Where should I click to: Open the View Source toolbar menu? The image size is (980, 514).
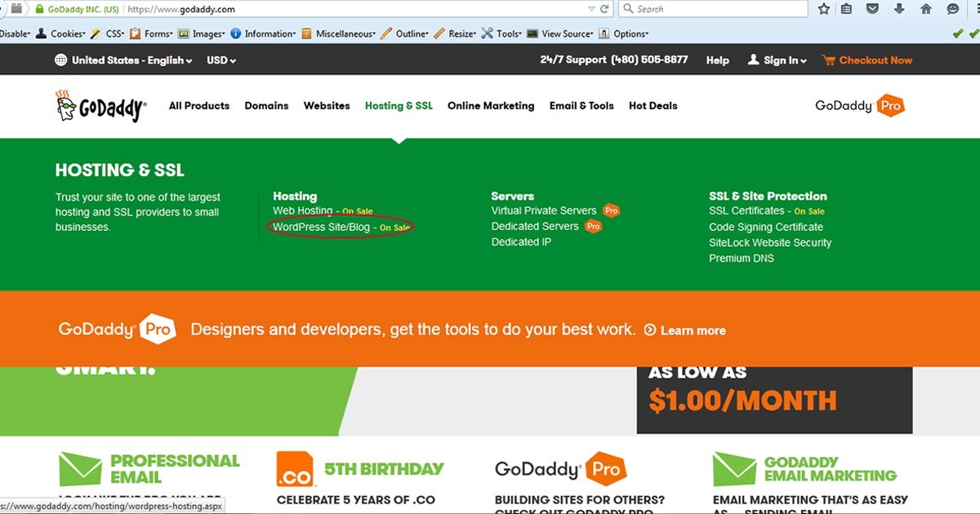[x=561, y=33]
